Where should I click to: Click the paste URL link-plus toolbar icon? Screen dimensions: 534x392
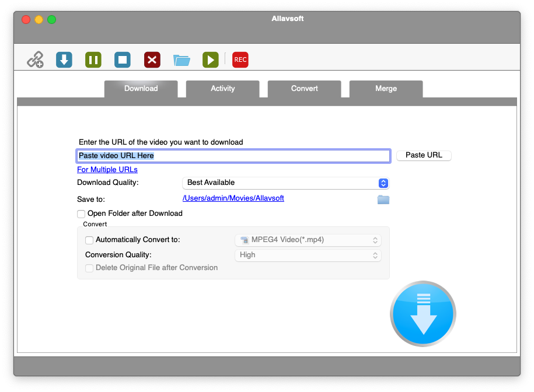[x=36, y=60]
